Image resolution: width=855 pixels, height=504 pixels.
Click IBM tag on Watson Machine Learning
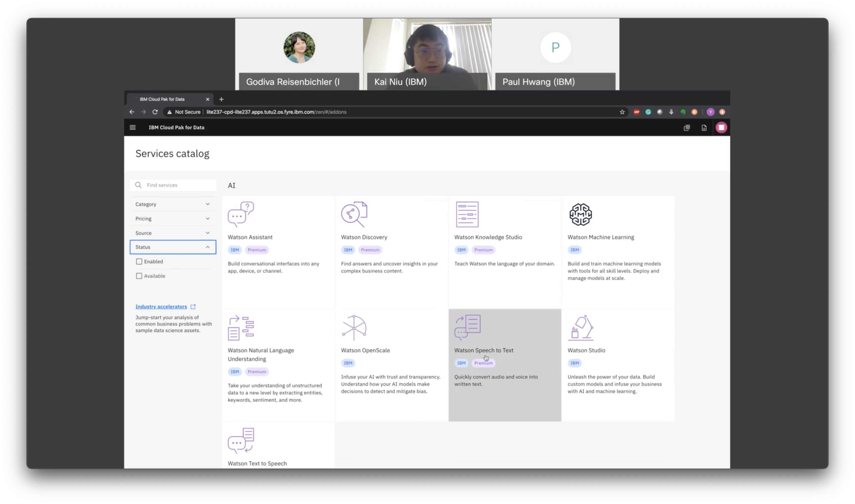[575, 250]
